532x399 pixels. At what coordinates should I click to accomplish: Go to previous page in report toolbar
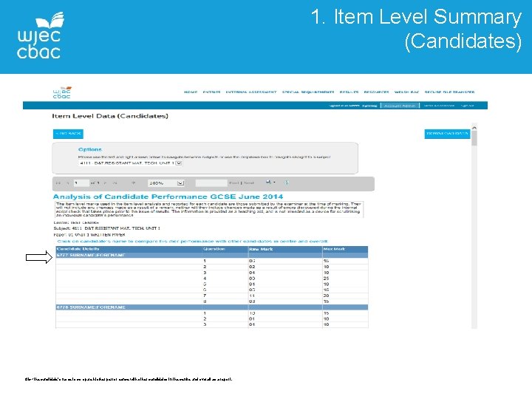point(67,183)
